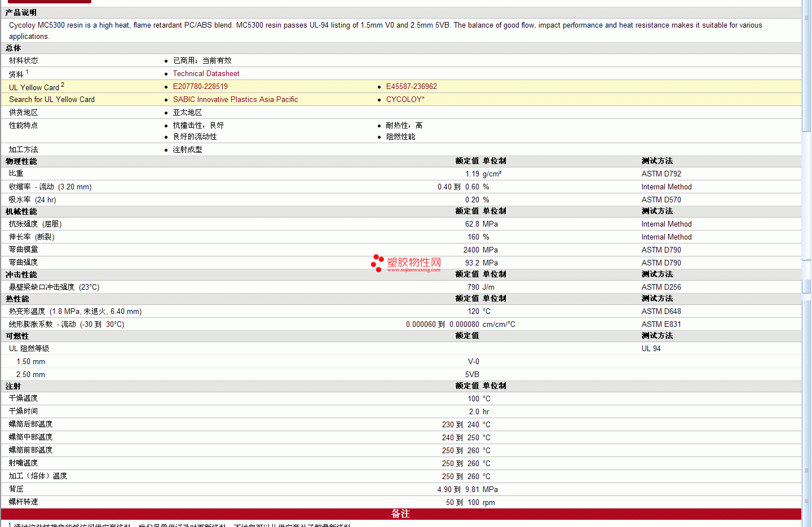
Task: Click the 吸水率 (24 hr) row label
Action: click(33, 200)
